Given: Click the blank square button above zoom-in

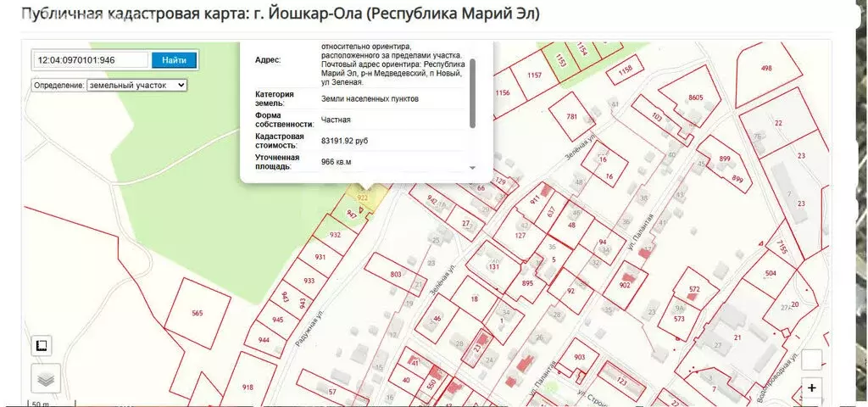Looking at the screenshot, I should (811, 360).
